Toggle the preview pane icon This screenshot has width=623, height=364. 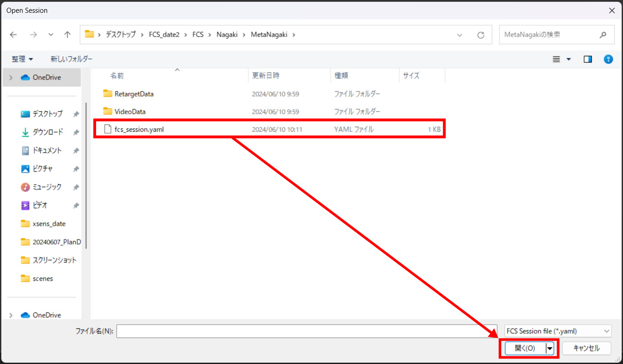pyautogui.click(x=588, y=59)
